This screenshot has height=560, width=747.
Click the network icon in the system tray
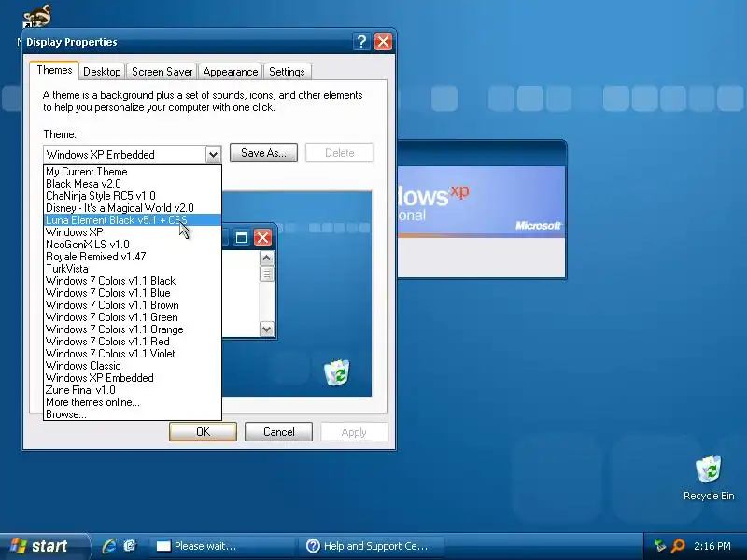[x=660, y=546]
